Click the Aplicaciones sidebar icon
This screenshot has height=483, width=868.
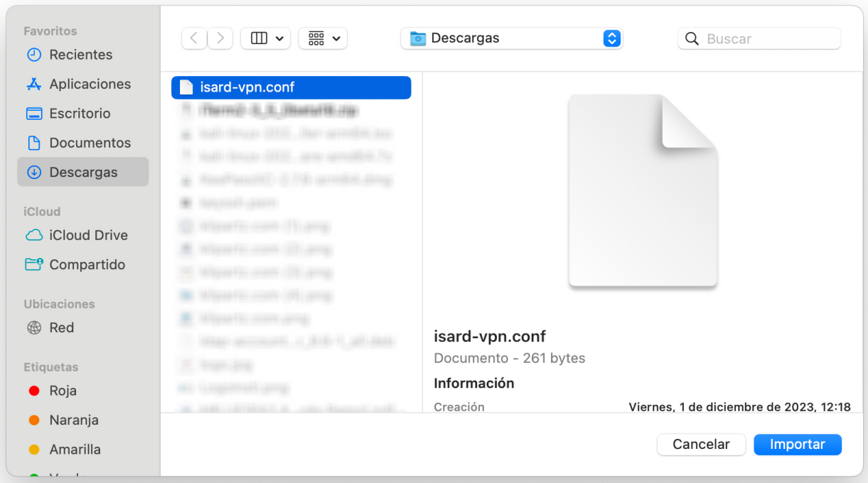pyautogui.click(x=34, y=85)
